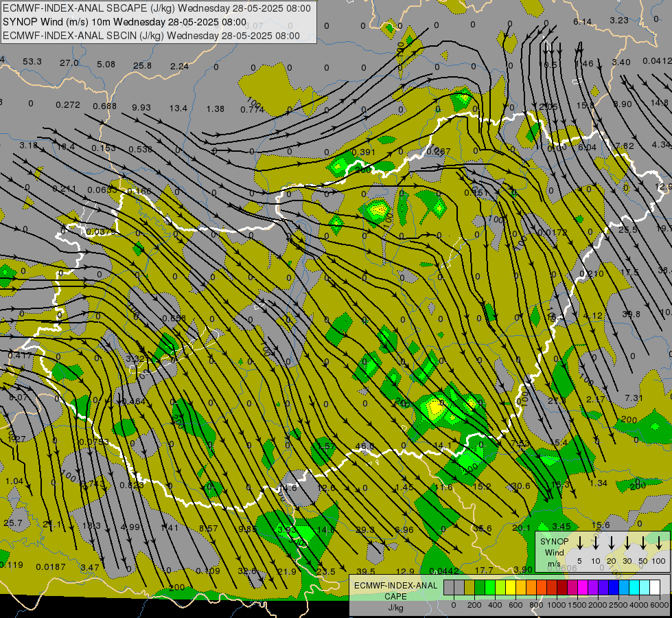Click the 39.5 value on the map
672x618 pixels.
coord(366,571)
